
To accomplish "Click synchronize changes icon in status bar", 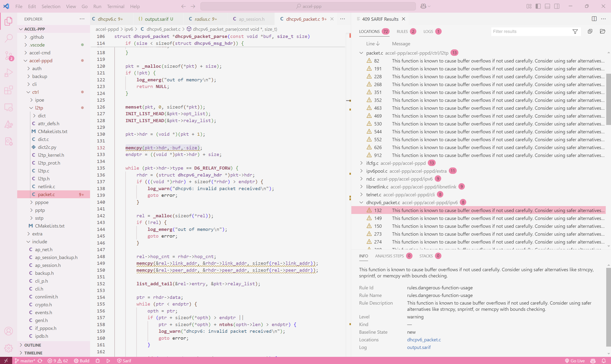I will (40, 361).
